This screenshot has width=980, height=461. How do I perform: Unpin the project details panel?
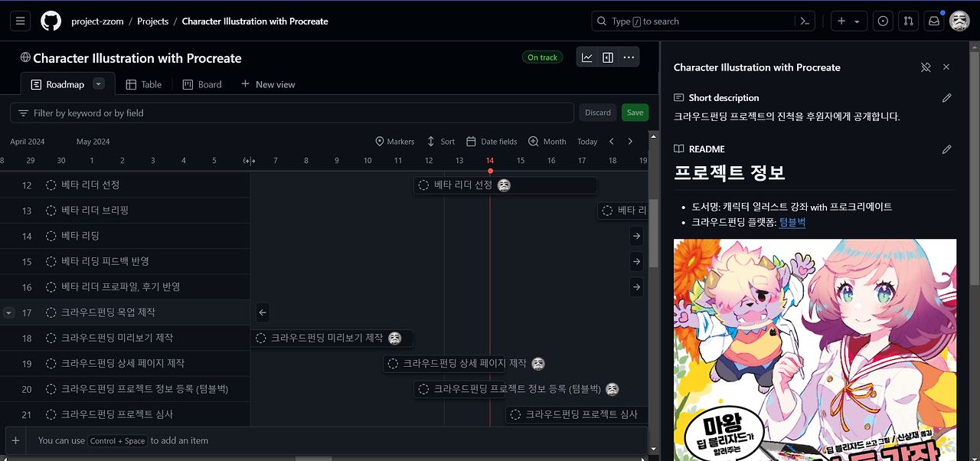pos(926,67)
